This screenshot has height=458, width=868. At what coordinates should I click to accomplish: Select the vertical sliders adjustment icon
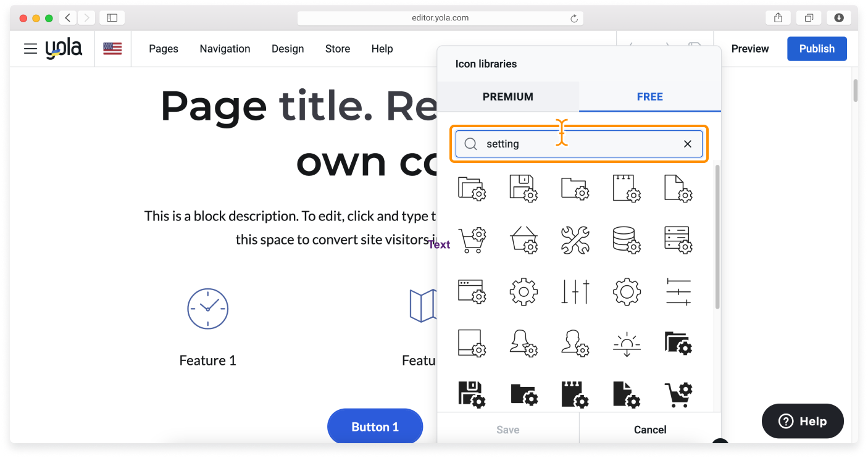click(x=575, y=291)
